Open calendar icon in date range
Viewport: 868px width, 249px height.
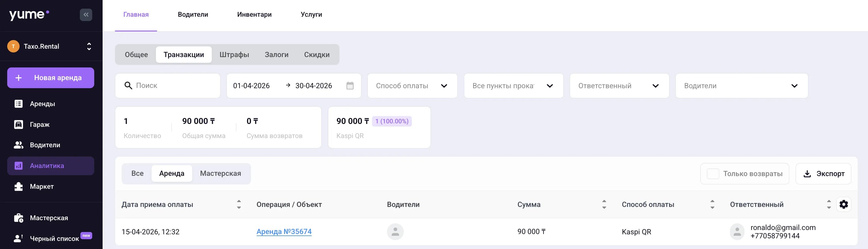click(350, 86)
